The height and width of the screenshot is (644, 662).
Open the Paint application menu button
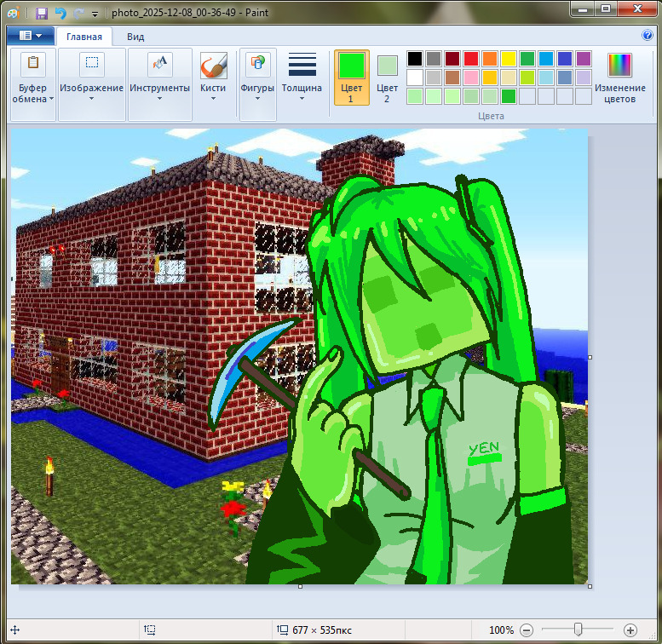pyautogui.click(x=31, y=36)
